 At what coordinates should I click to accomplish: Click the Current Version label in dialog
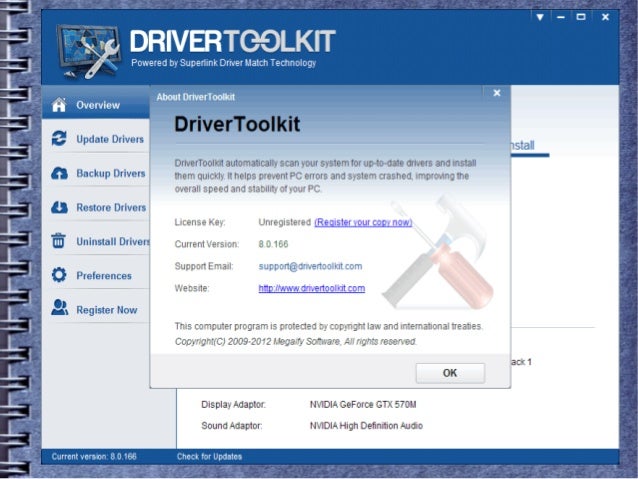[x=207, y=244]
